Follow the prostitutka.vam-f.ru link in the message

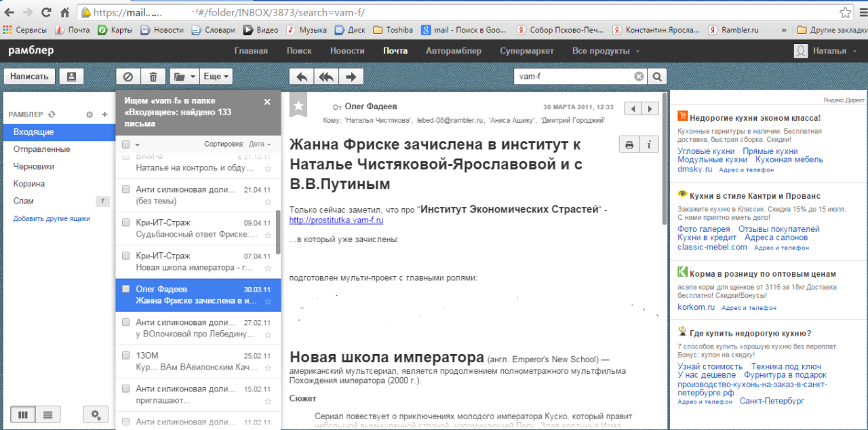pos(336,220)
